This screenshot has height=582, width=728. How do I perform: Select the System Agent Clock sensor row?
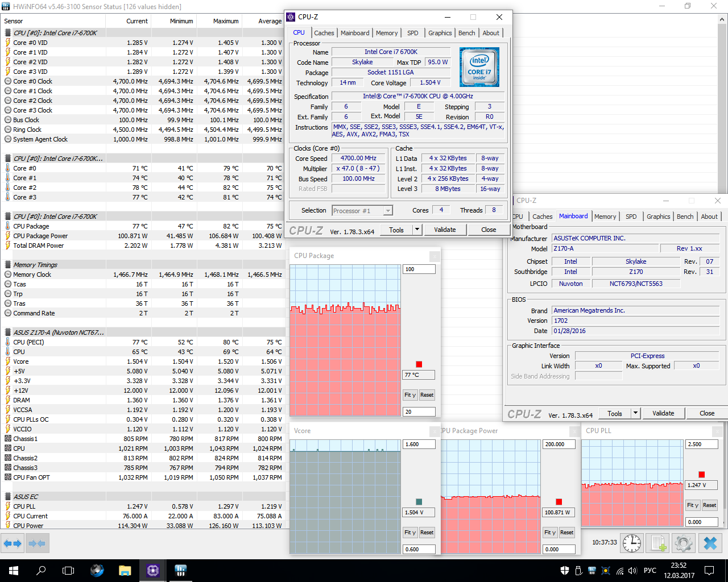[142, 139]
